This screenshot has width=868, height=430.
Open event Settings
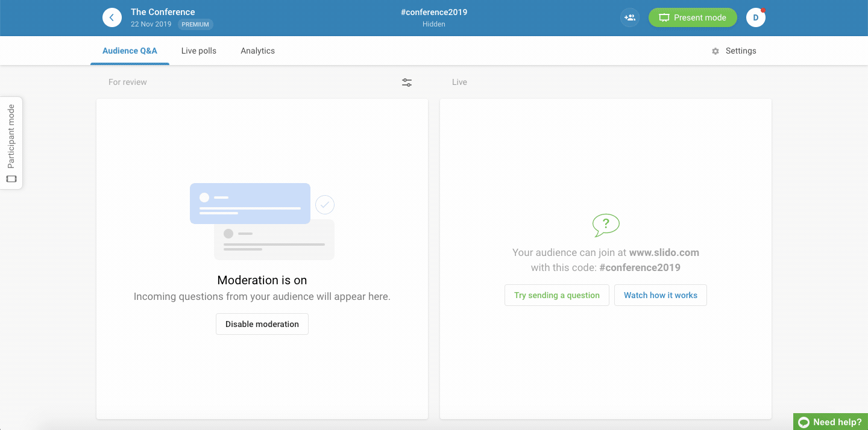pos(734,51)
